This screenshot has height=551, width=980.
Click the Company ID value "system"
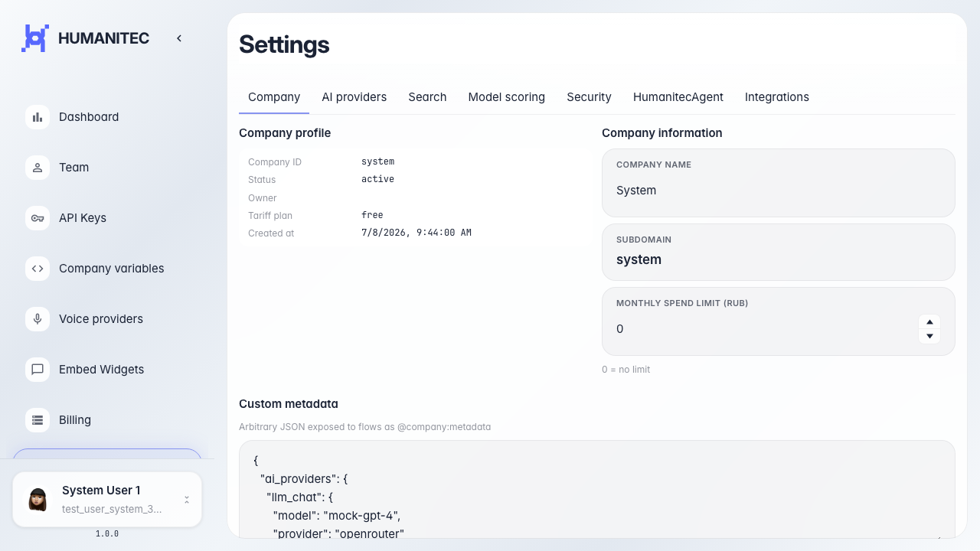(377, 161)
